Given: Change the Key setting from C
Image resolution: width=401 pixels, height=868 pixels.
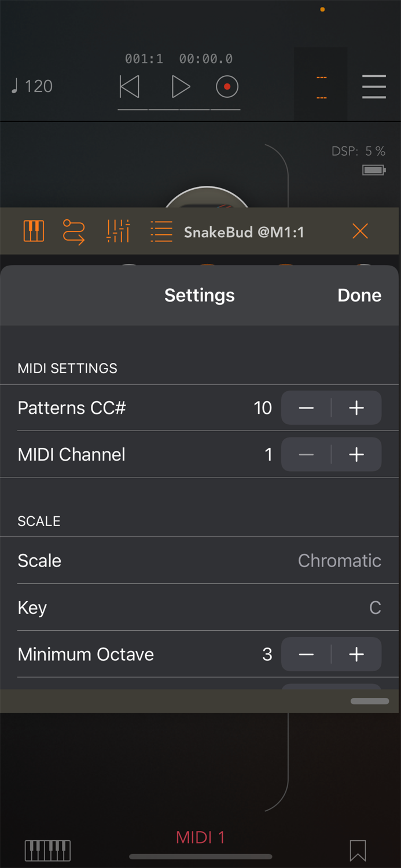Looking at the screenshot, I should click(x=200, y=607).
